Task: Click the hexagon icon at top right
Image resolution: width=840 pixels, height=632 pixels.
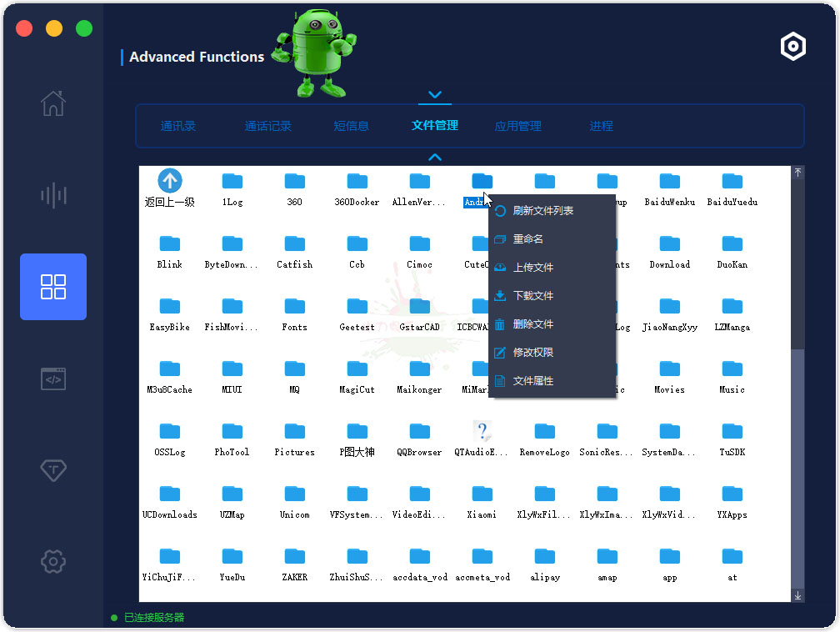Action: pyautogui.click(x=792, y=46)
